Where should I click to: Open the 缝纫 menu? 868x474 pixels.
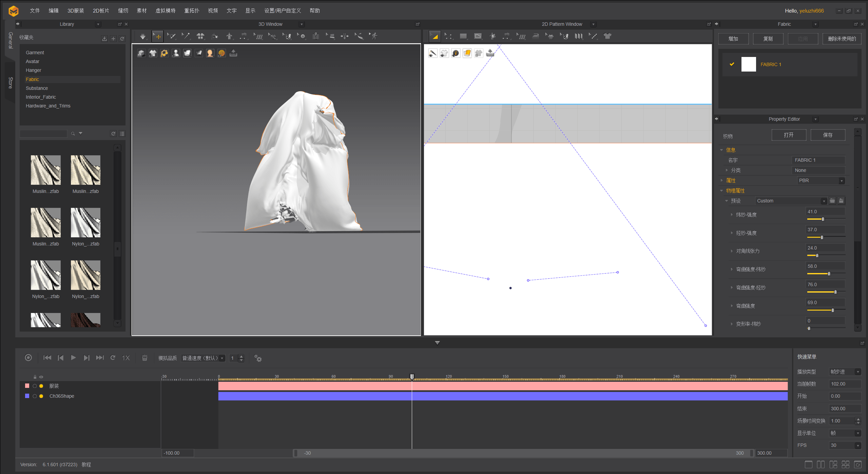(123, 11)
